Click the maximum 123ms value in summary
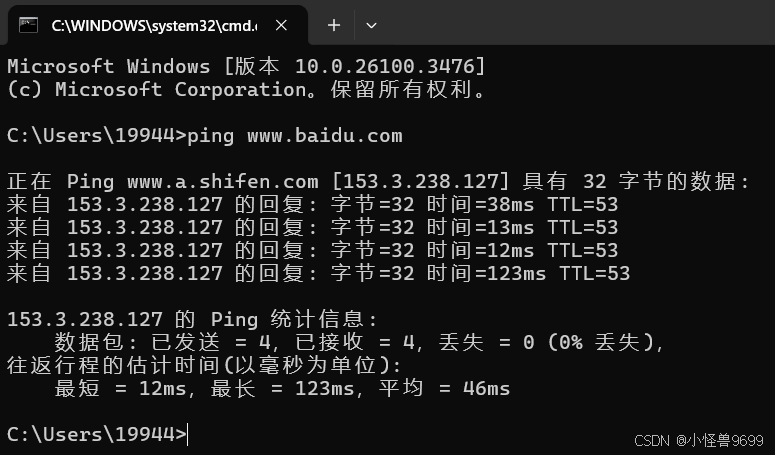The image size is (775, 455). (x=324, y=388)
